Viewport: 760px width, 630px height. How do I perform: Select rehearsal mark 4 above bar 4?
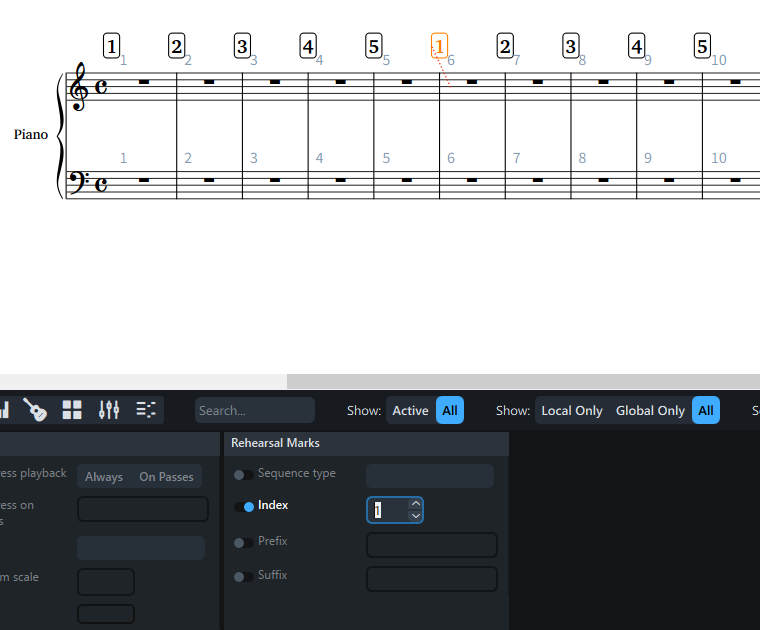[308, 46]
